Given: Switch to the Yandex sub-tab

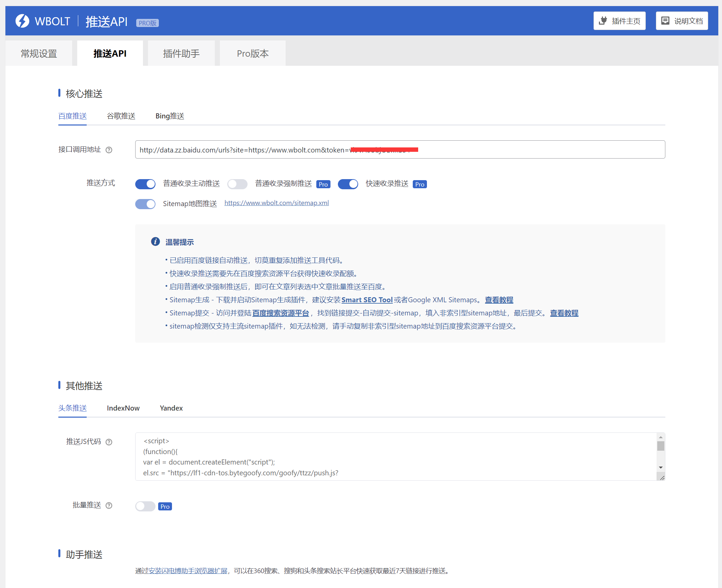Looking at the screenshot, I should tap(171, 408).
